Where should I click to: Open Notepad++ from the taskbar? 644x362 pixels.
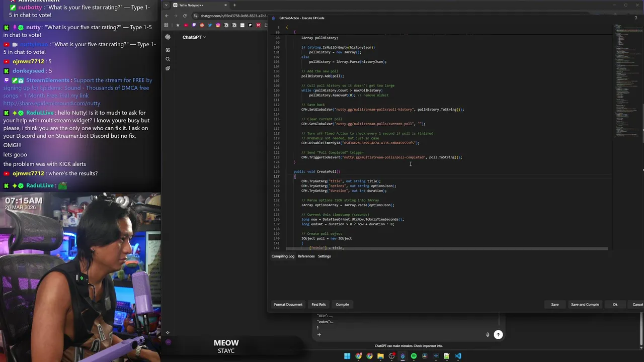446,356
